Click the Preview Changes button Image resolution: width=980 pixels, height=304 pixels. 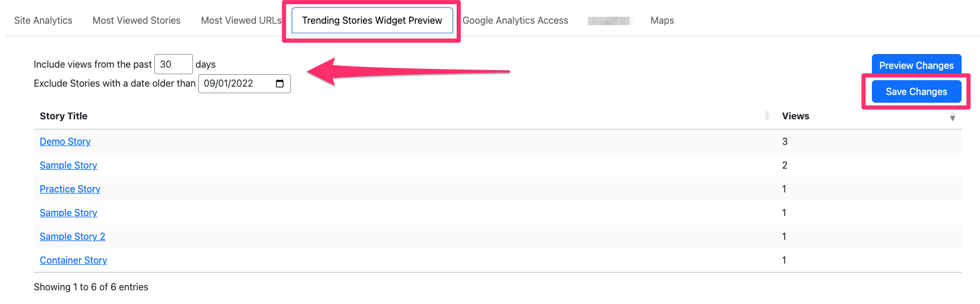(916, 65)
